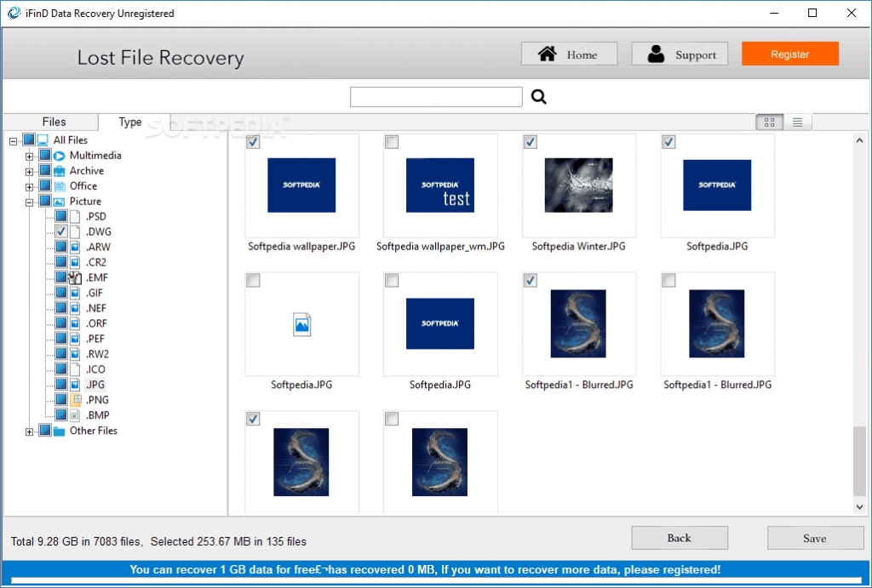Switch to list view icon
Image resolution: width=872 pixels, height=588 pixels.
pos(797,122)
